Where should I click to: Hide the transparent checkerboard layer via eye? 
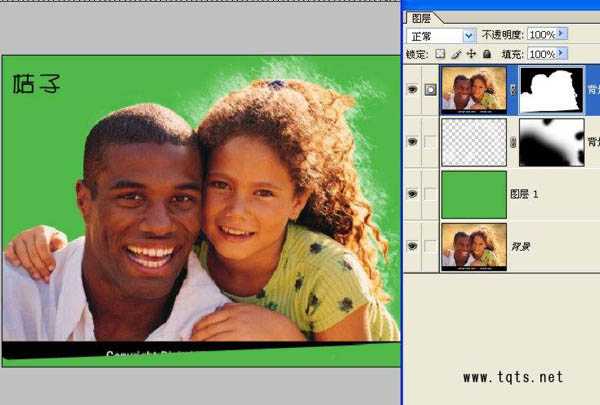point(412,142)
